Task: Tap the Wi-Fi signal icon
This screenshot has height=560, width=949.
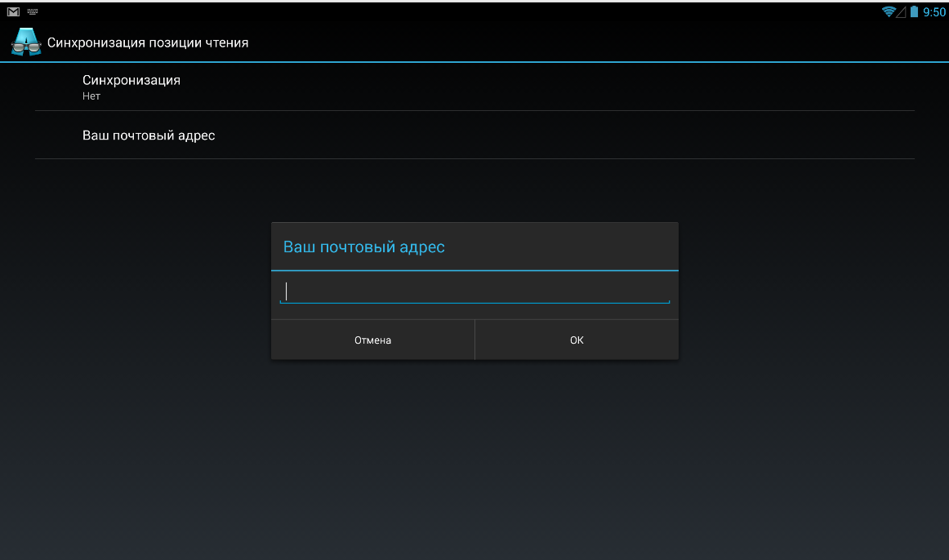Action: (889, 11)
